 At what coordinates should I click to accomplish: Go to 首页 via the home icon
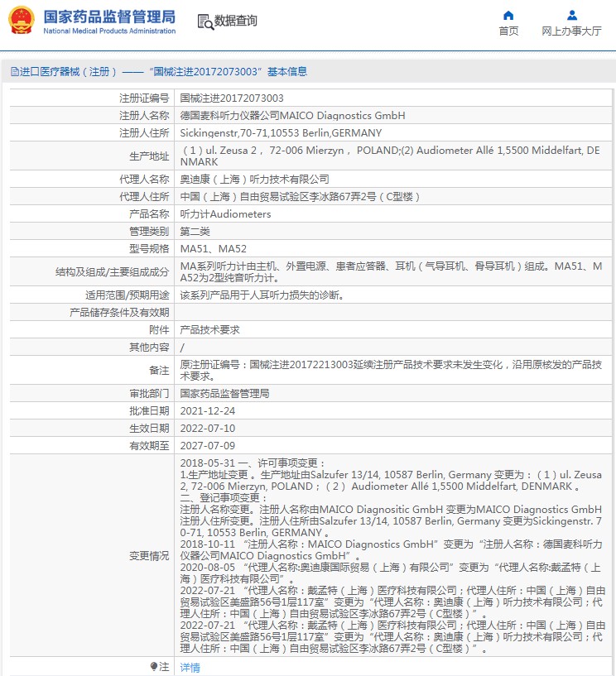508,16
